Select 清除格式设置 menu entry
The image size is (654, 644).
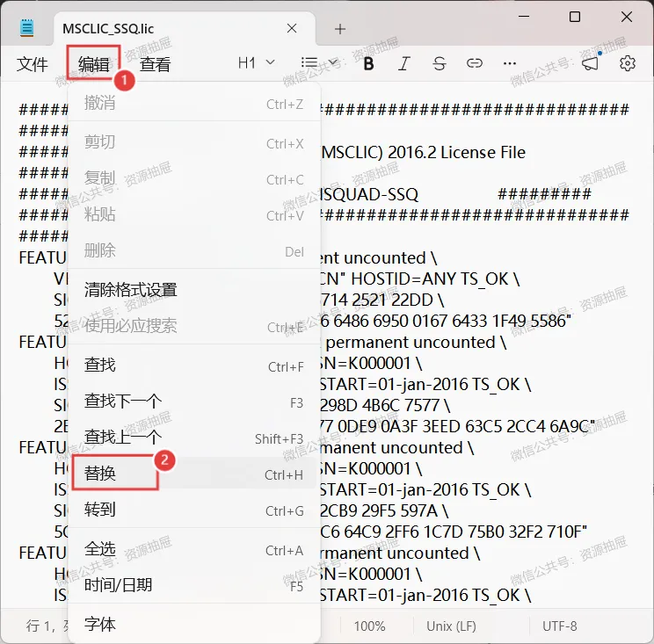click(x=194, y=290)
